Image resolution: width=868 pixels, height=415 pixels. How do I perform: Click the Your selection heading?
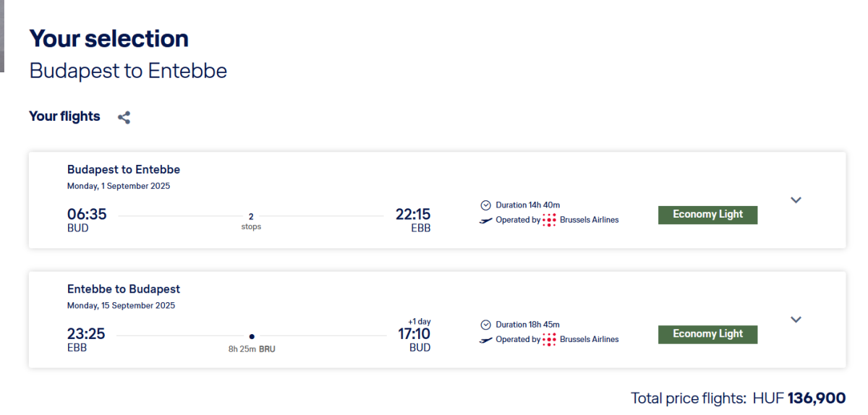[109, 38]
